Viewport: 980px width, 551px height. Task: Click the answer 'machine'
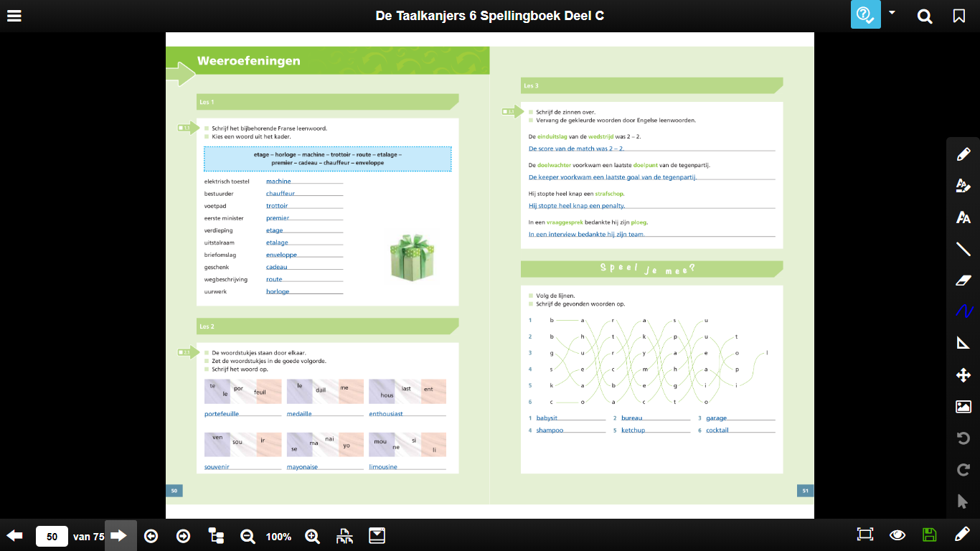pyautogui.click(x=278, y=182)
